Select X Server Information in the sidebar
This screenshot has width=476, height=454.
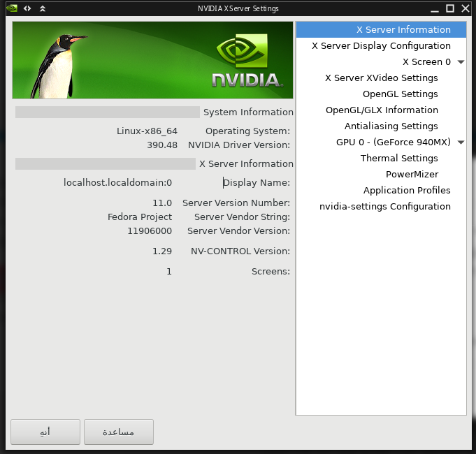pos(403,30)
